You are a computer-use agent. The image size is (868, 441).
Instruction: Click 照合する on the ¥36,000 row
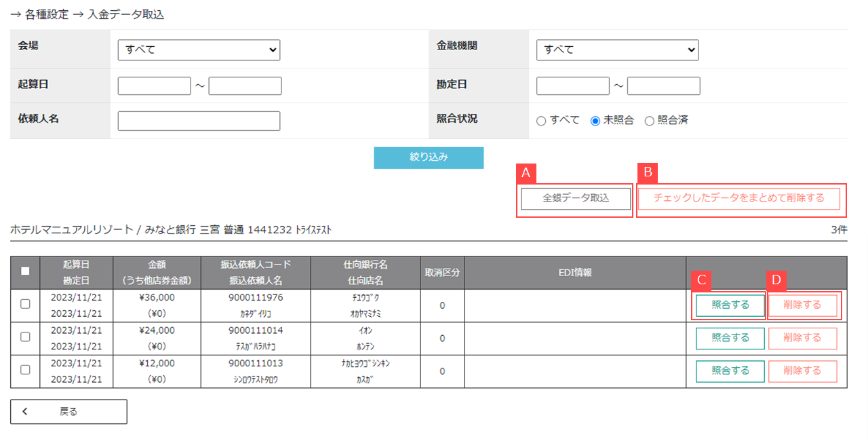tap(730, 304)
